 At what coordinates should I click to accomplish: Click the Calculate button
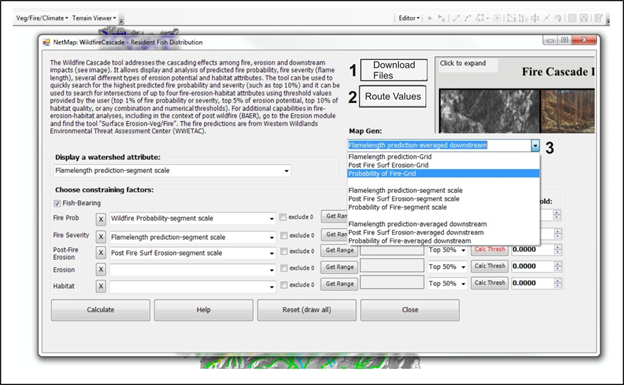tap(100, 310)
